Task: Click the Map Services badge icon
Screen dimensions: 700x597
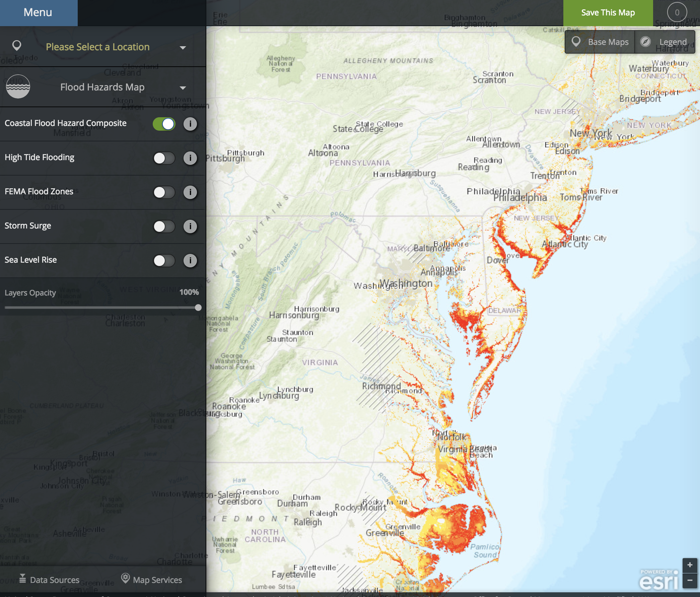Action: coord(125,578)
